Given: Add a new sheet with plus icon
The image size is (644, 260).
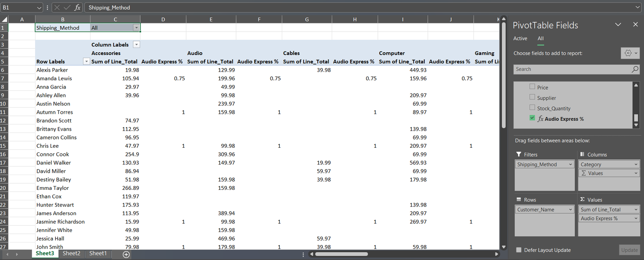Looking at the screenshot, I should 126,254.
